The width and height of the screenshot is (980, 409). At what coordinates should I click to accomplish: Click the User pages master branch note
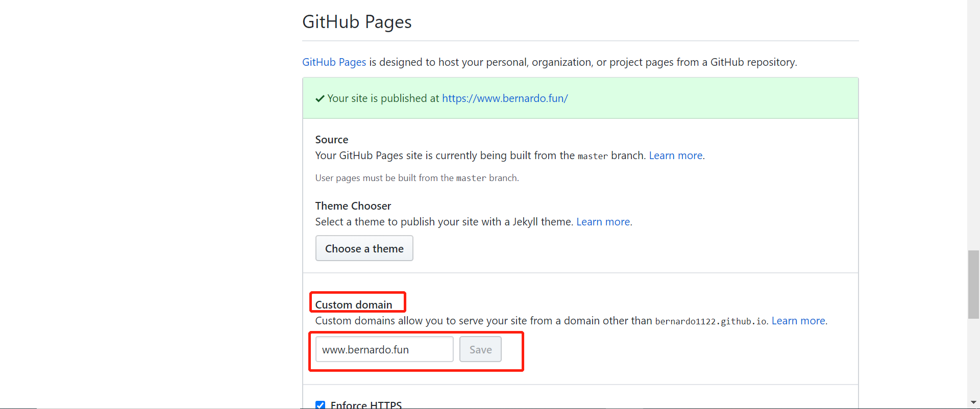[x=416, y=178]
